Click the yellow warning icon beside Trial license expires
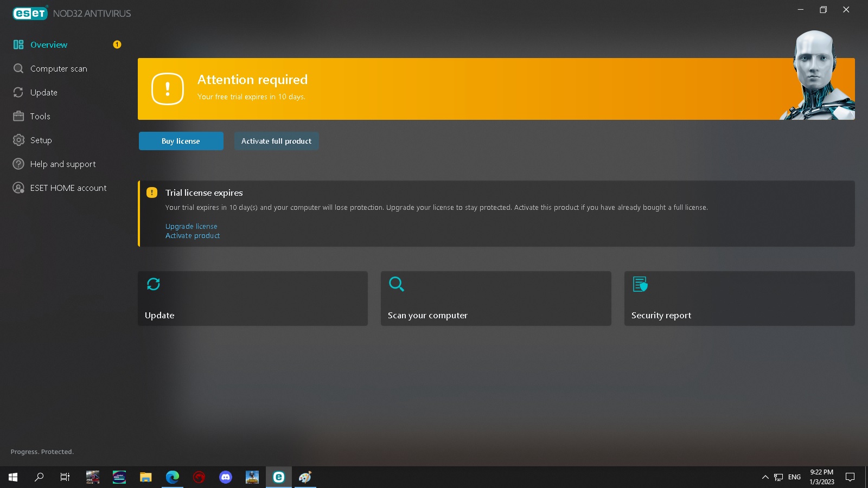Screen dimensions: 868x488 [152, 192]
